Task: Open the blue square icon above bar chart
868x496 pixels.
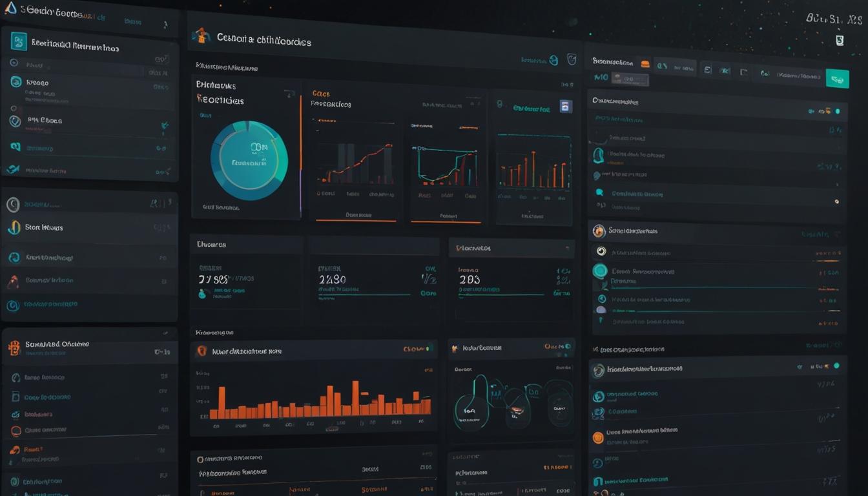Action: [566, 107]
